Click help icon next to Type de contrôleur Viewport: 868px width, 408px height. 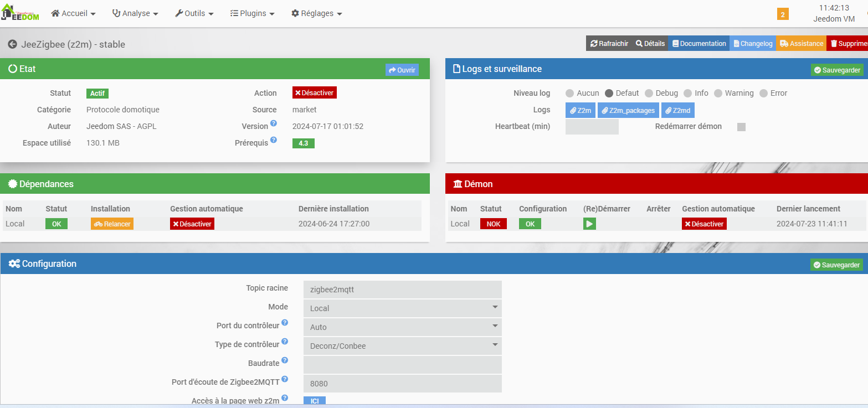click(x=285, y=342)
